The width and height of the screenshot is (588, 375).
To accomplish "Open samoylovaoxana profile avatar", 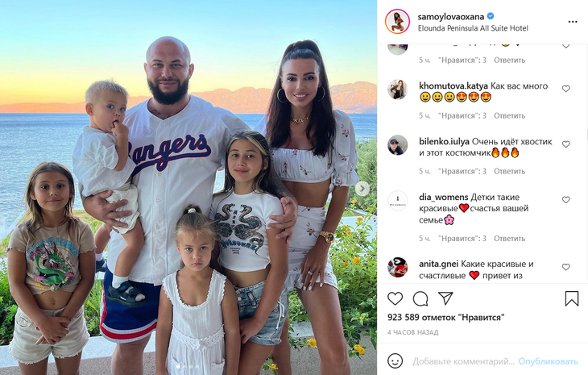I will 397,22.
